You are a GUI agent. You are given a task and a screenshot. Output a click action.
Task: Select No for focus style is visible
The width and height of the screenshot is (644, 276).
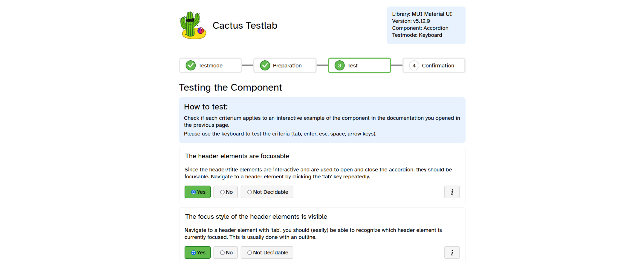(x=226, y=253)
